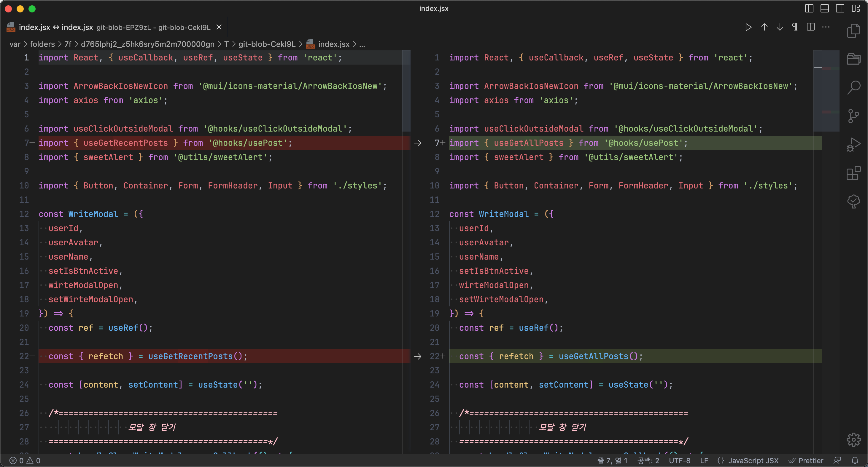The width and height of the screenshot is (868, 467).
Task: Revert line 7 change with arrow
Action: (417, 143)
